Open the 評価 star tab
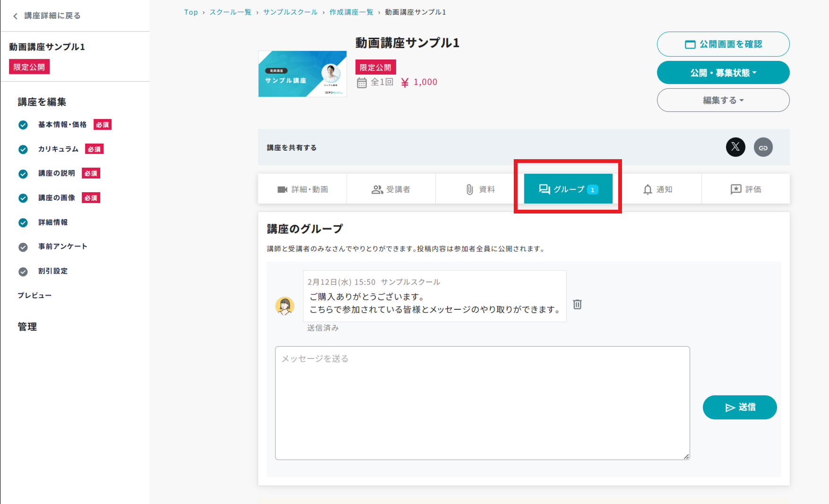Screen dimensions: 829x504 click(x=745, y=189)
